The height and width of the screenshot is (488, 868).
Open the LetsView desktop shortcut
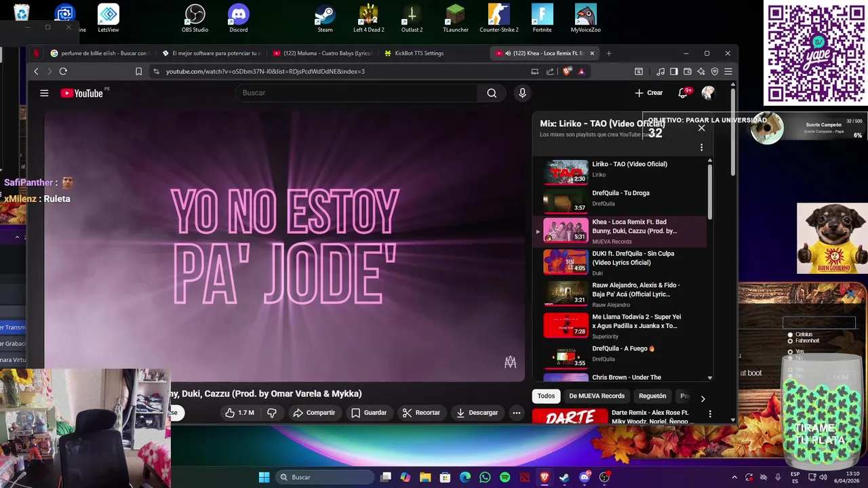point(108,18)
